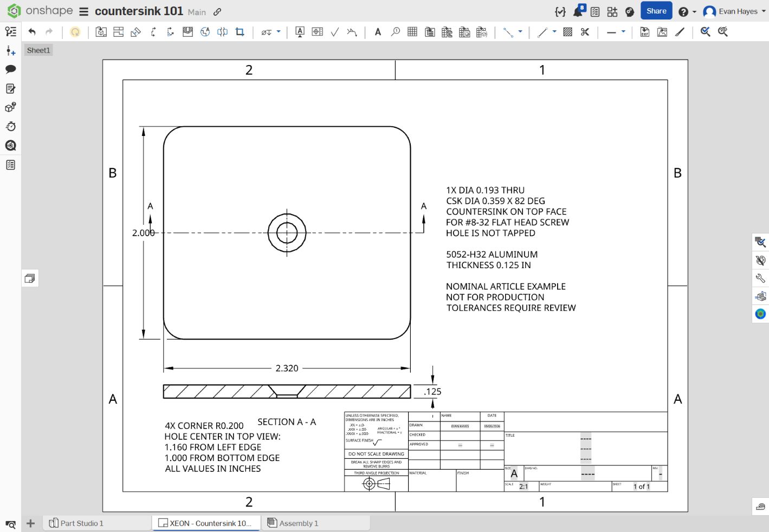Open the Insert new element icon in sidebar

(x=10, y=50)
